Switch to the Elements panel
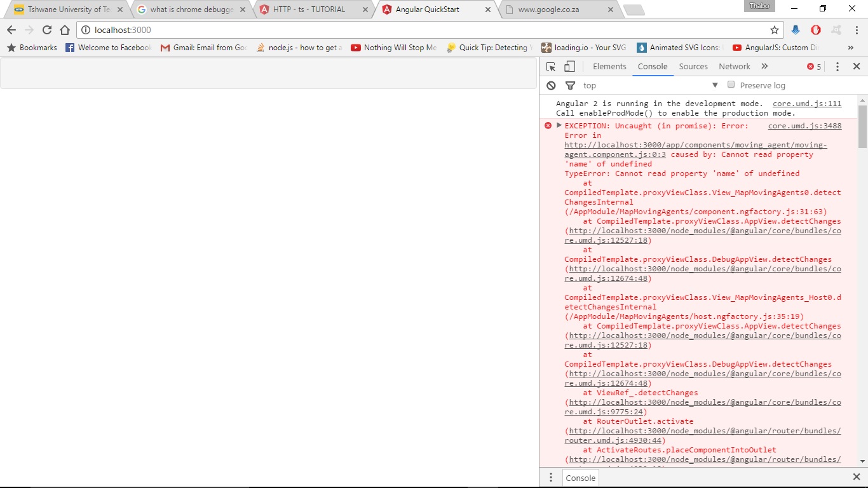This screenshot has width=868, height=488. 609,66
